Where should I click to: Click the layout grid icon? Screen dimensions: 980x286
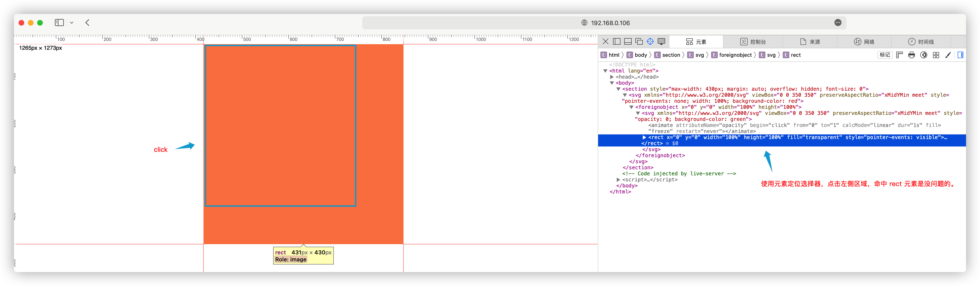tap(936, 55)
